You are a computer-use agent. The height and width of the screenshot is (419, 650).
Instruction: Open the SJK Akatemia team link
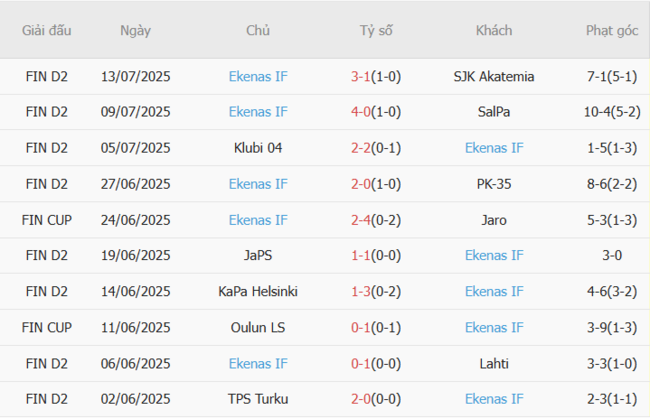pyautogui.click(x=494, y=76)
